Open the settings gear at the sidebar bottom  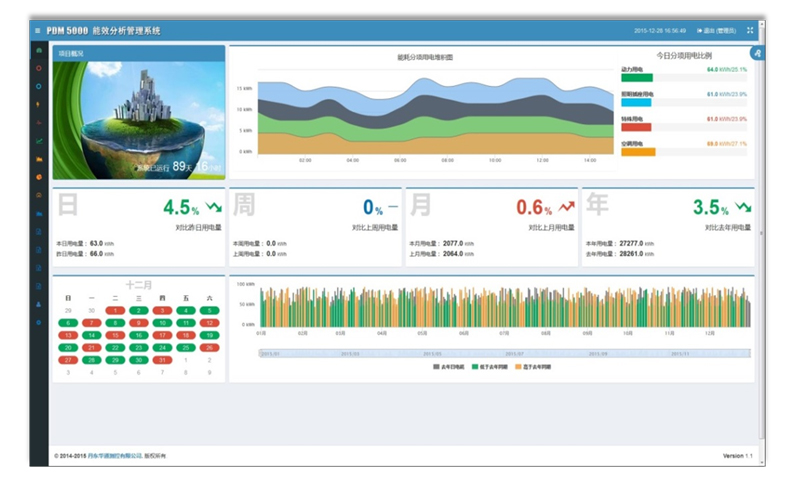coord(38,323)
